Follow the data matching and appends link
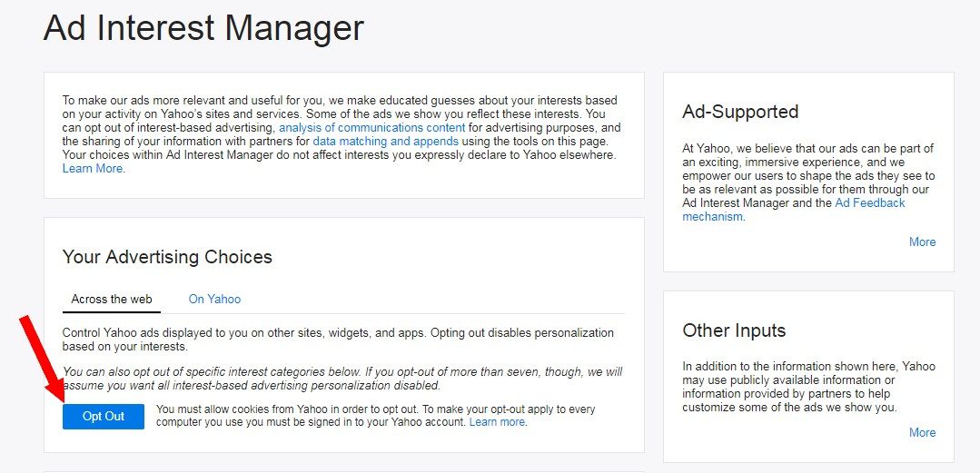Viewport: 980px width, 473px height. click(x=386, y=142)
